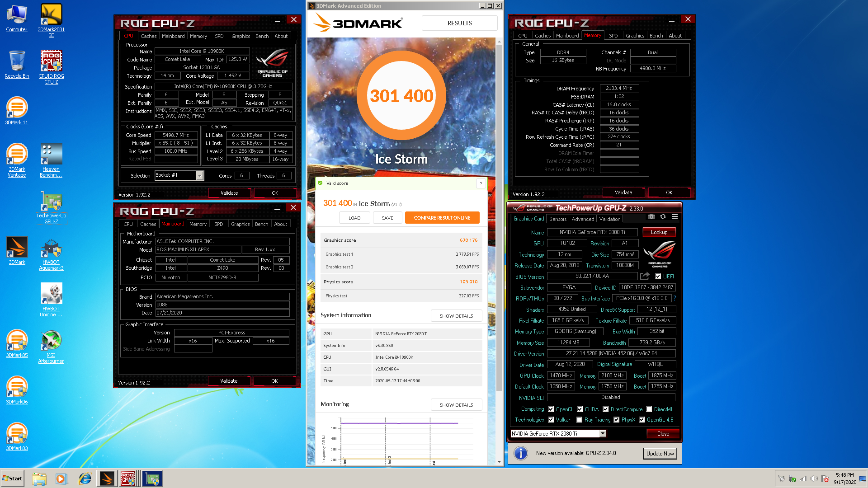Toggle the PhysX checkbox
868x488 pixels.
coord(616,420)
